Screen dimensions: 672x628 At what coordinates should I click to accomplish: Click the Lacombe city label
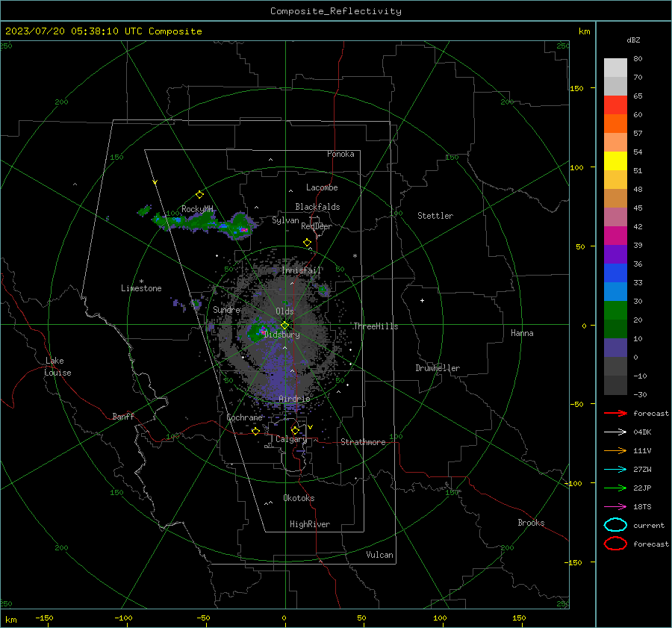click(x=322, y=187)
